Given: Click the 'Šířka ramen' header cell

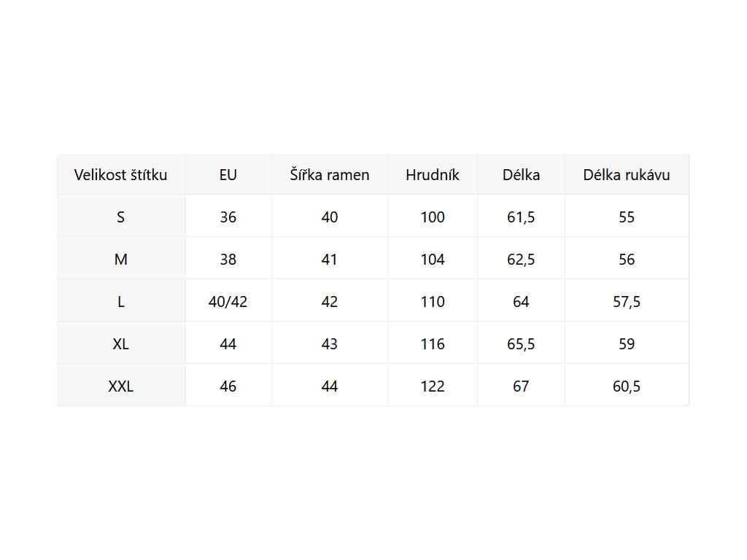Looking at the screenshot, I should point(330,175).
